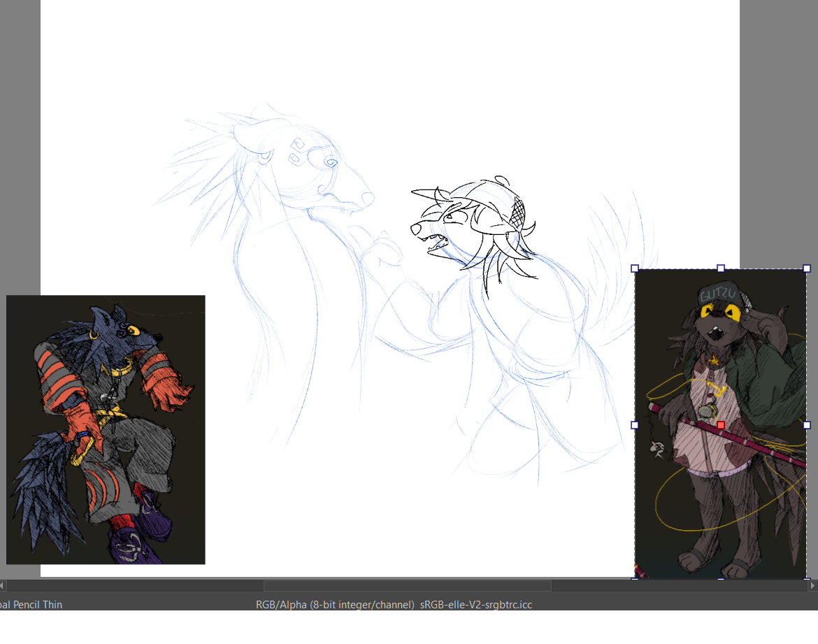Select the blue wolf reference image on the left
The height and width of the screenshot is (644, 818).
coord(106,429)
